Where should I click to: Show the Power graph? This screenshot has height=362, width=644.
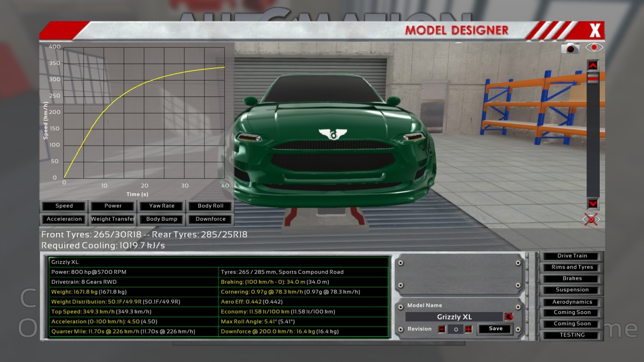(113, 206)
